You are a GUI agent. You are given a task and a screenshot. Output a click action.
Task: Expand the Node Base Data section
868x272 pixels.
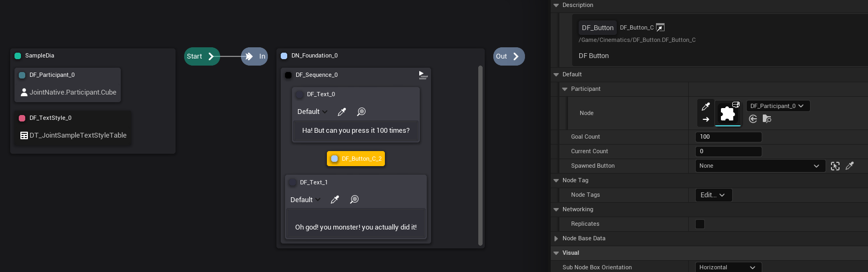coord(556,239)
